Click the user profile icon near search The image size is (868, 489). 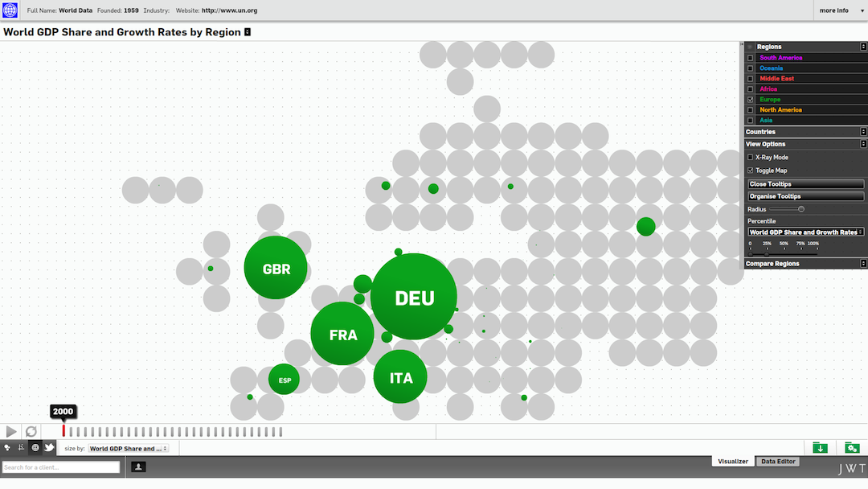(138, 466)
